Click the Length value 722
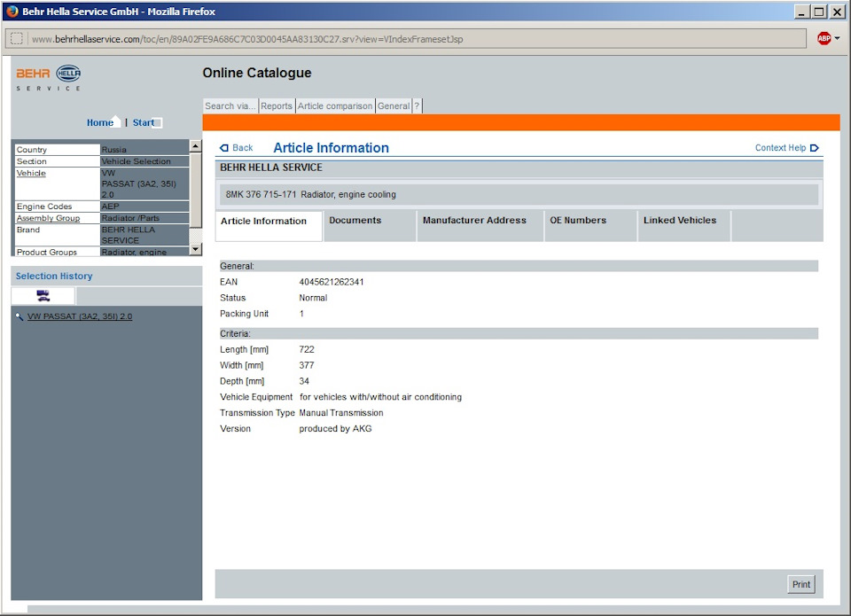 point(307,349)
